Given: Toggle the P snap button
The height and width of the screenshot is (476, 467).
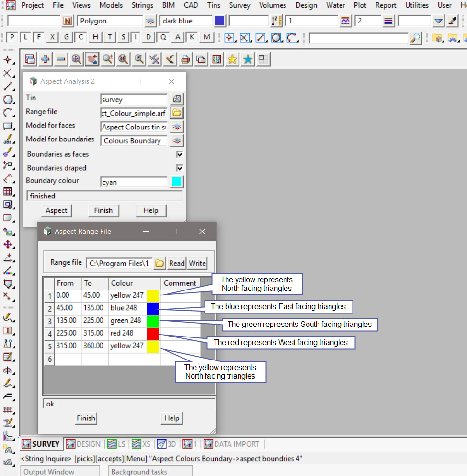Looking at the screenshot, I should pyautogui.click(x=12, y=37).
